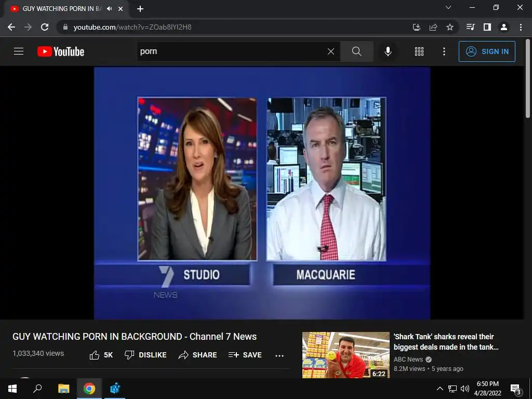532x399 pixels.
Task: Click the 1,033,340 views text
Action: [x=38, y=353]
